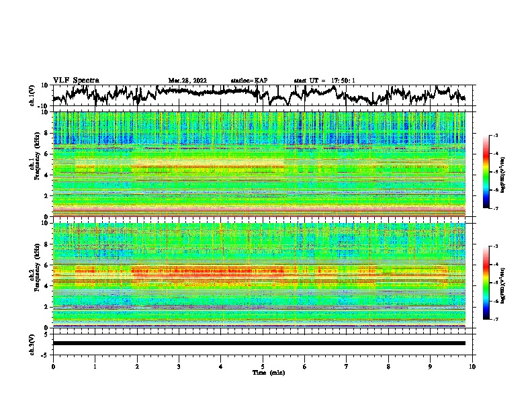The width and height of the screenshot is (532, 411).
Task: Click the ch.2 color scale "log(PSD)" unit label
Action: pos(503,286)
